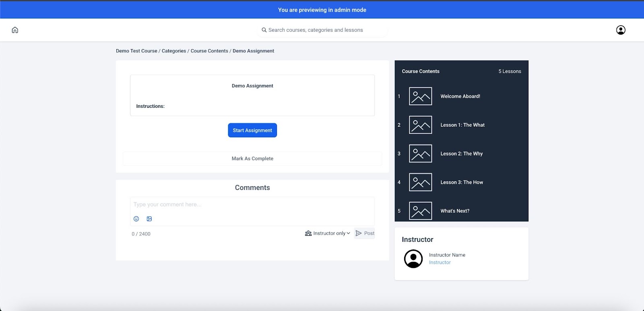Post the comment using Post button
This screenshot has height=311, width=644.
tap(365, 233)
